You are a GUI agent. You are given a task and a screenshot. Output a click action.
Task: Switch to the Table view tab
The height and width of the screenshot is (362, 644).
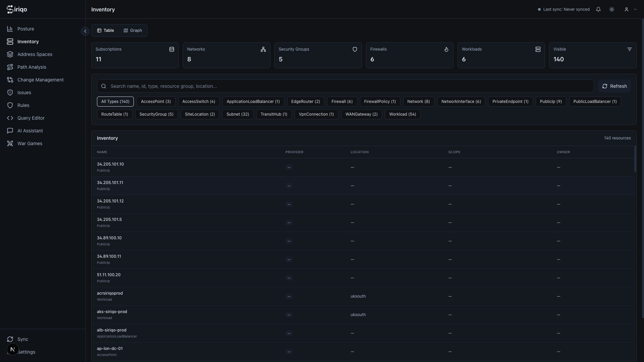[105, 30]
